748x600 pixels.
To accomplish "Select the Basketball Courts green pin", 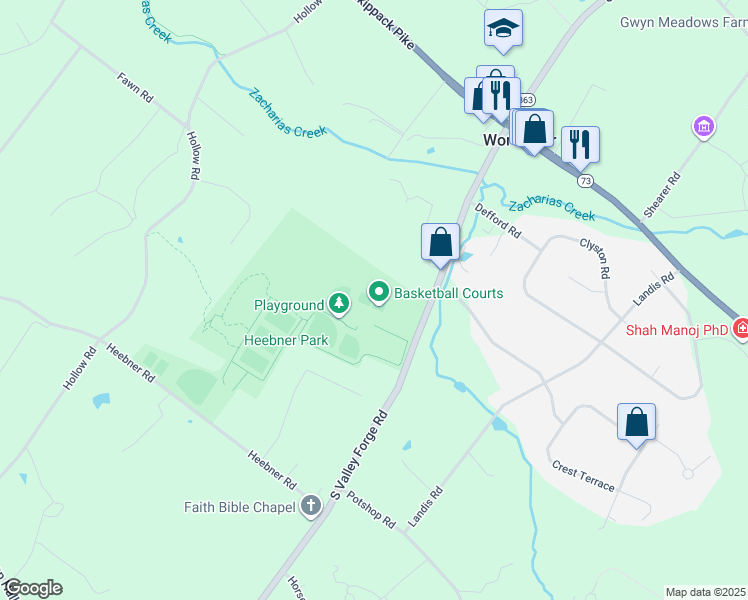I will (x=379, y=292).
